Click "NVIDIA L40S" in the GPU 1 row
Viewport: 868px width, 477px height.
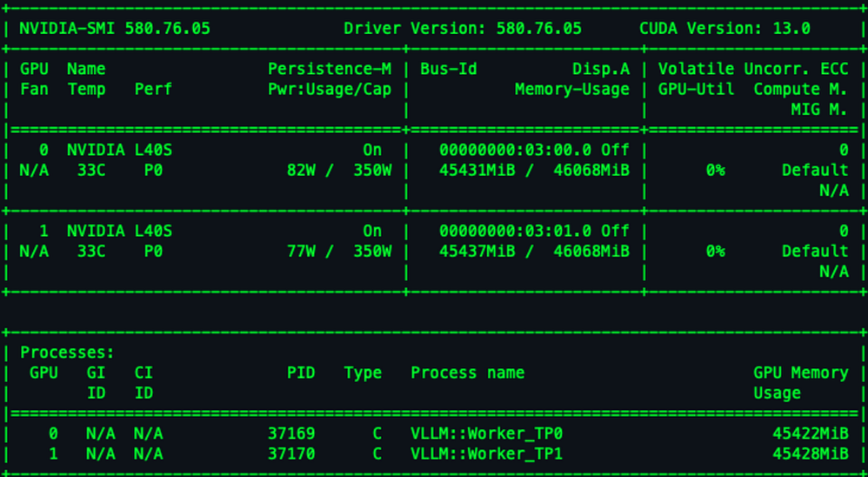[119, 231]
